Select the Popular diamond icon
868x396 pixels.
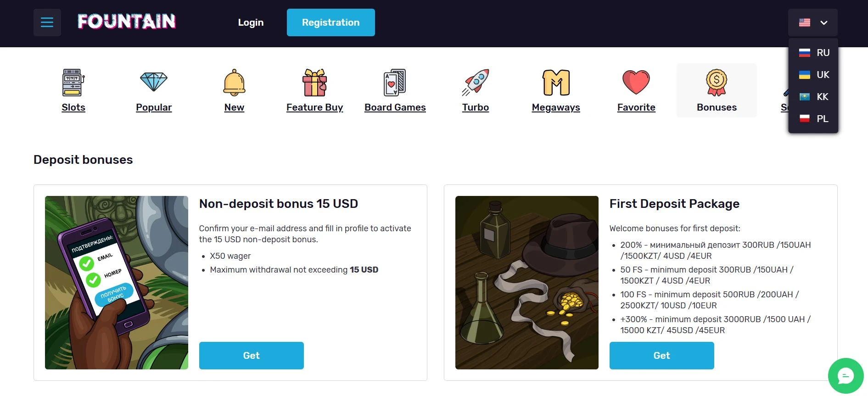[154, 83]
